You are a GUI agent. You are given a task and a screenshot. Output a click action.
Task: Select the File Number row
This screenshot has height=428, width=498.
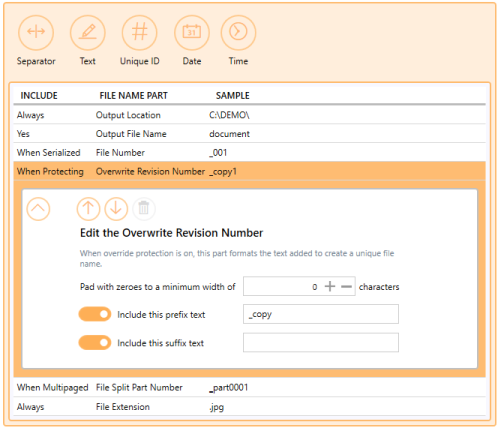click(x=249, y=153)
